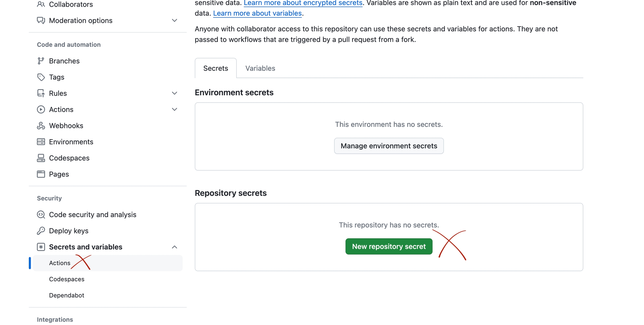The image size is (644, 325).
Task: Collapse the Secrets and variables section
Action: coord(174,247)
